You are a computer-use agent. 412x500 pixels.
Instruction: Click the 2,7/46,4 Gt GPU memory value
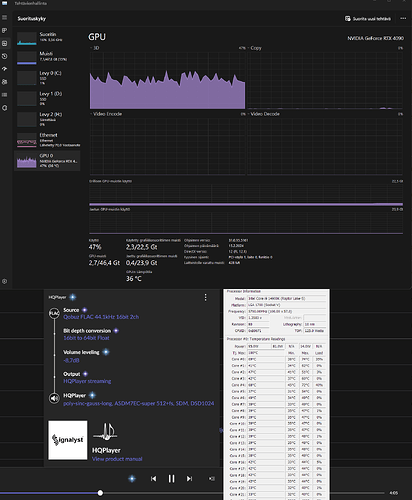tap(104, 263)
